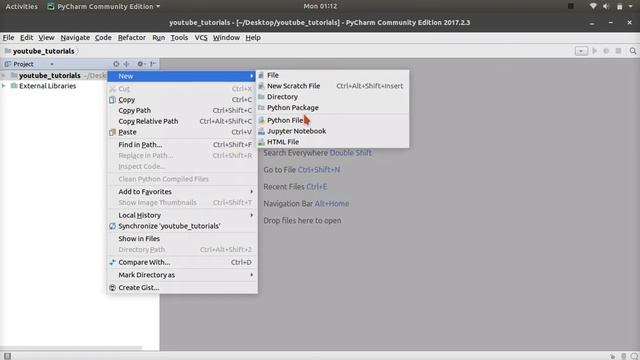This screenshot has height=360, width=640.
Task: Click the Synchronize refresh icon
Action: 112,226
